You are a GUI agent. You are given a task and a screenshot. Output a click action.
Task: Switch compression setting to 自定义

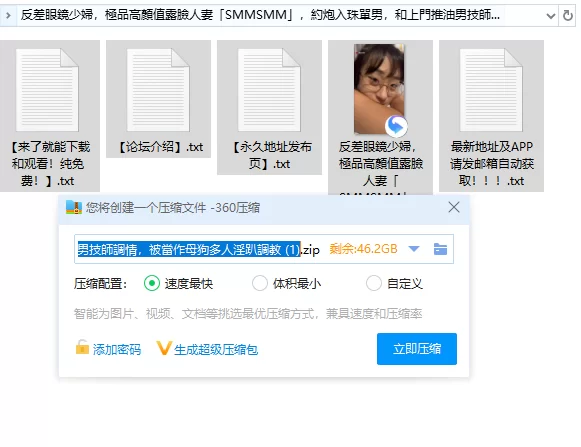click(374, 284)
